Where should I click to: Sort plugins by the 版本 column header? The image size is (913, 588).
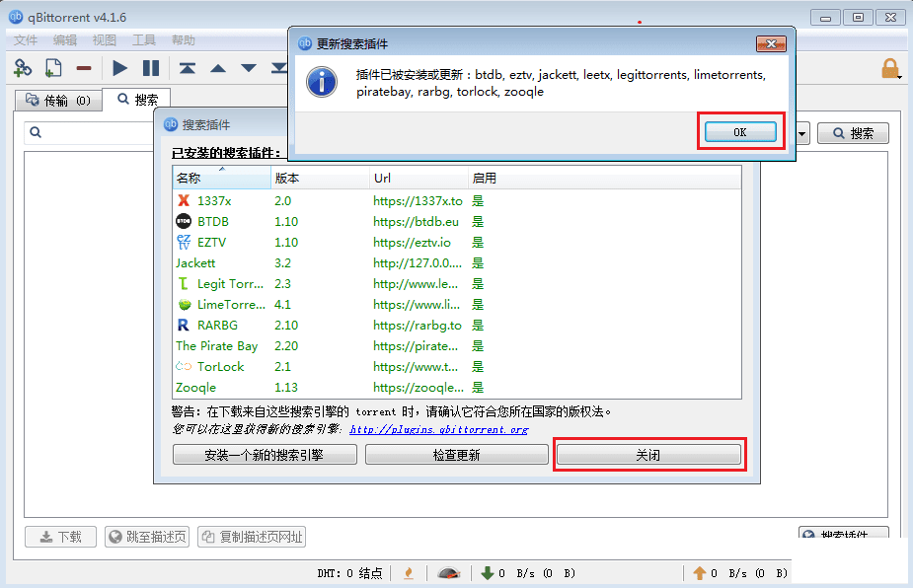[x=320, y=179]
